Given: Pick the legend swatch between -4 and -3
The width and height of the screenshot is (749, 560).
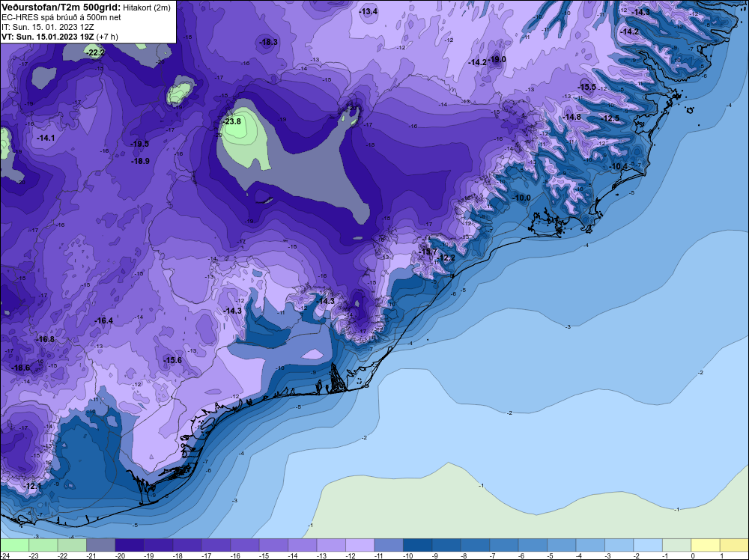Looking at the screenshot, I should (x=590, y=545).
